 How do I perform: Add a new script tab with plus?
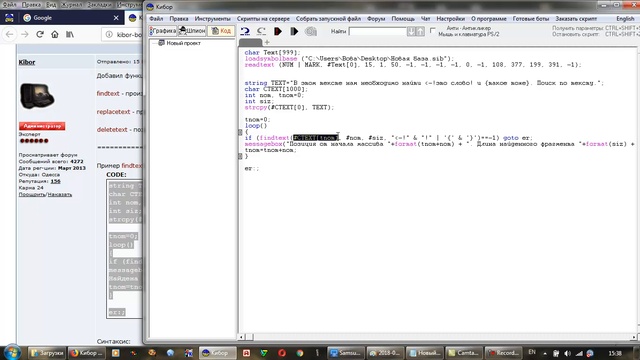[267, 42]
